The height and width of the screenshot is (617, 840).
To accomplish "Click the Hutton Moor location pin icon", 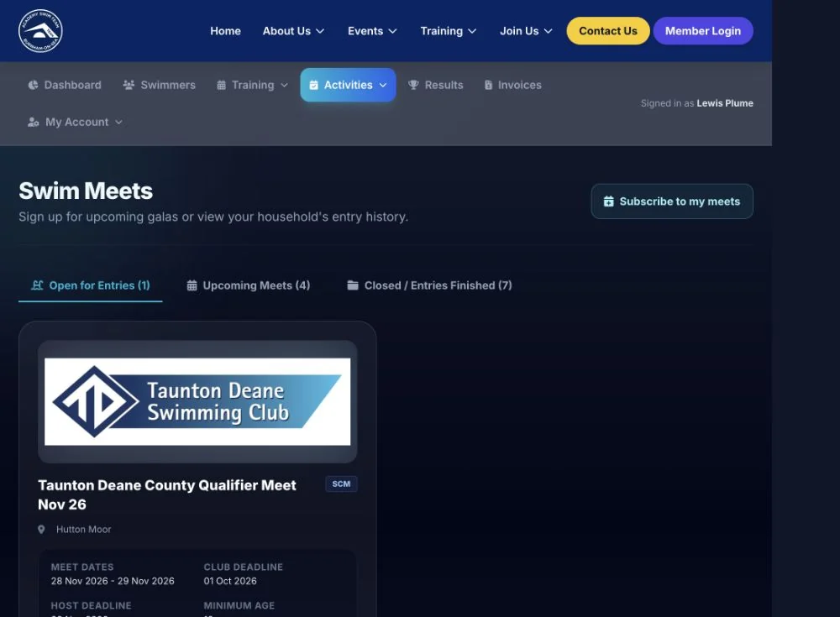I will [41, 529].
